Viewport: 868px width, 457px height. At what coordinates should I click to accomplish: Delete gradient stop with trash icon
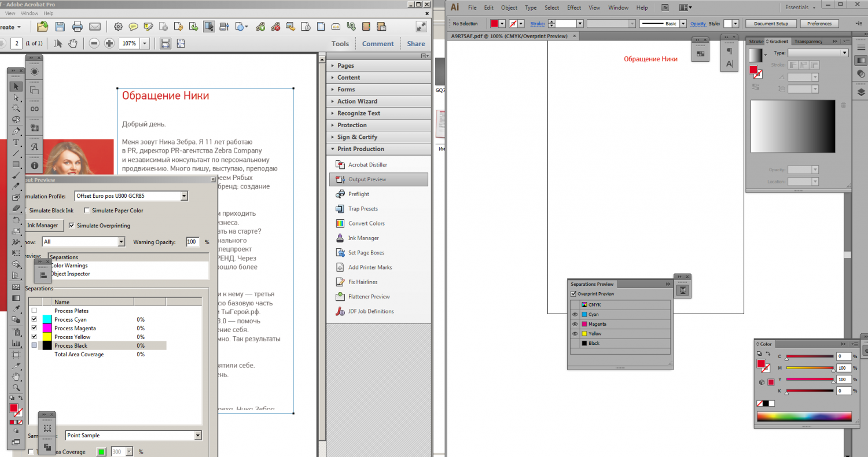843,105
